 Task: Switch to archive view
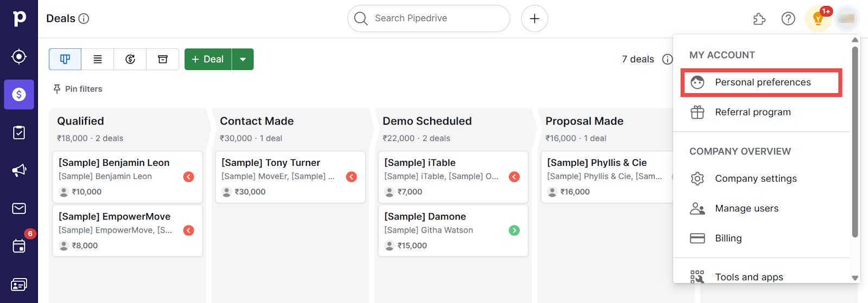click(163, 59)
